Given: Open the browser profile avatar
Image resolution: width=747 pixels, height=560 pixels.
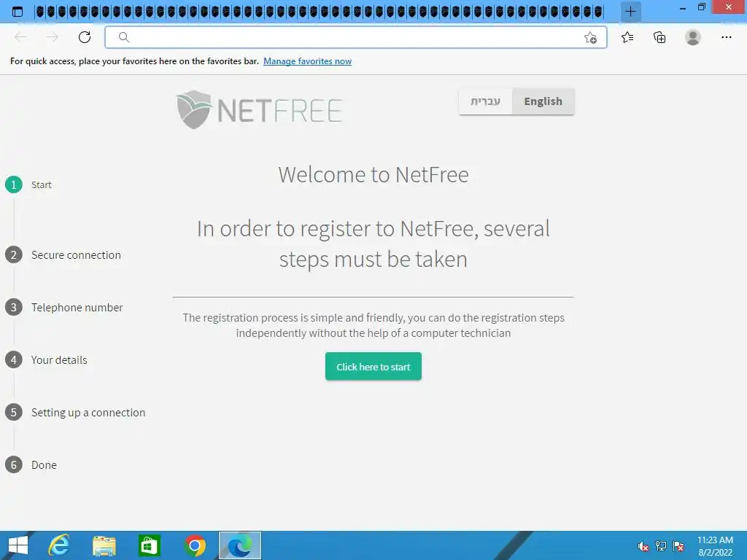Looking at the screenshot, I should [x=693, y=37].
